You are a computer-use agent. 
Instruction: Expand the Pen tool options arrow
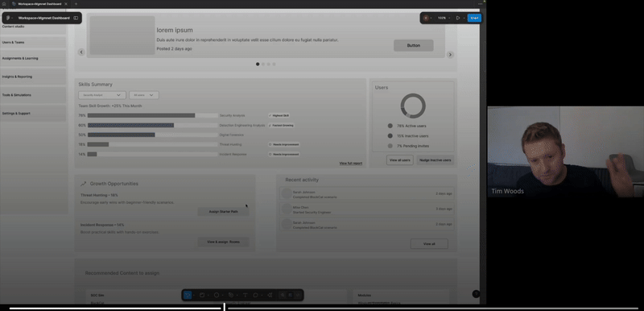(x=237, y=295)
